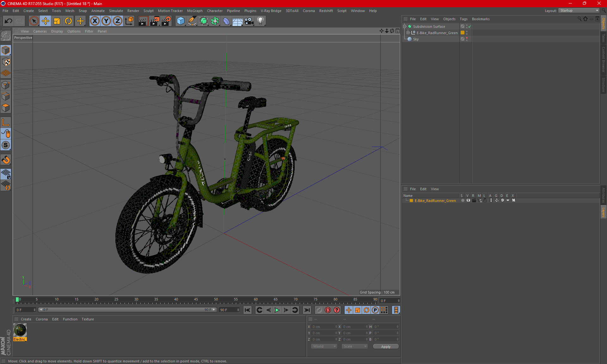The width and height of the screenshot is (607, 364).
Task: Click the Undo arrow icon
Action: tap(9, 21)
